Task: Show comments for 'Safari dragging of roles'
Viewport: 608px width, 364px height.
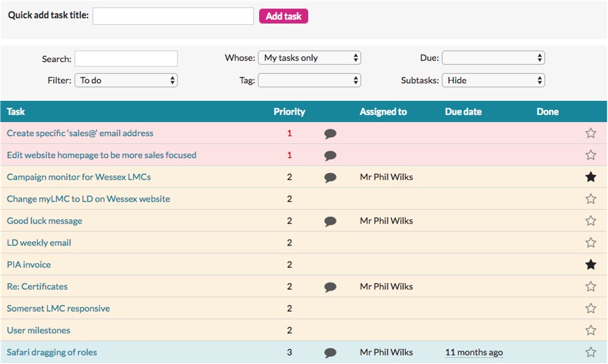Action: click(x=330, y=352)
